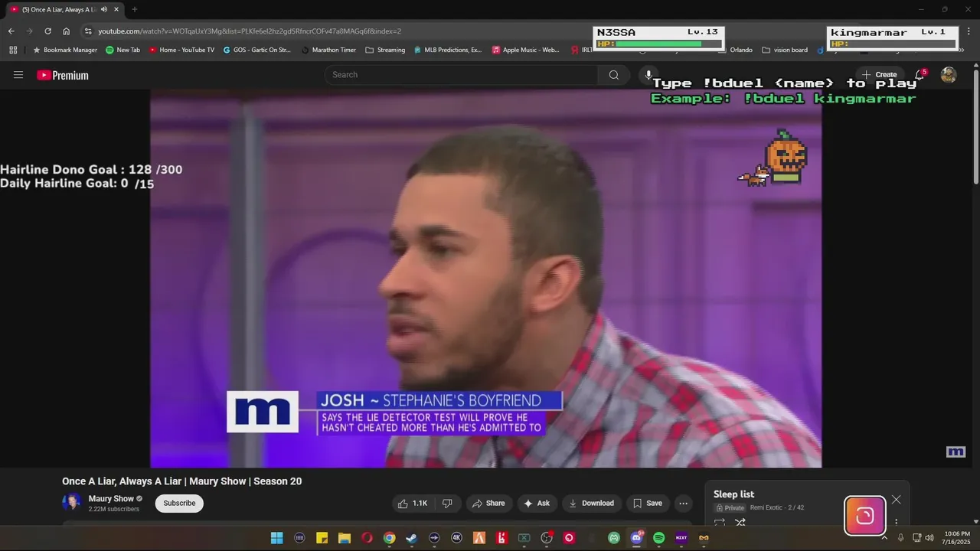Screen dimensions: 980x551
Task: Open Spotify from taskbar
Action: point(658,538)
